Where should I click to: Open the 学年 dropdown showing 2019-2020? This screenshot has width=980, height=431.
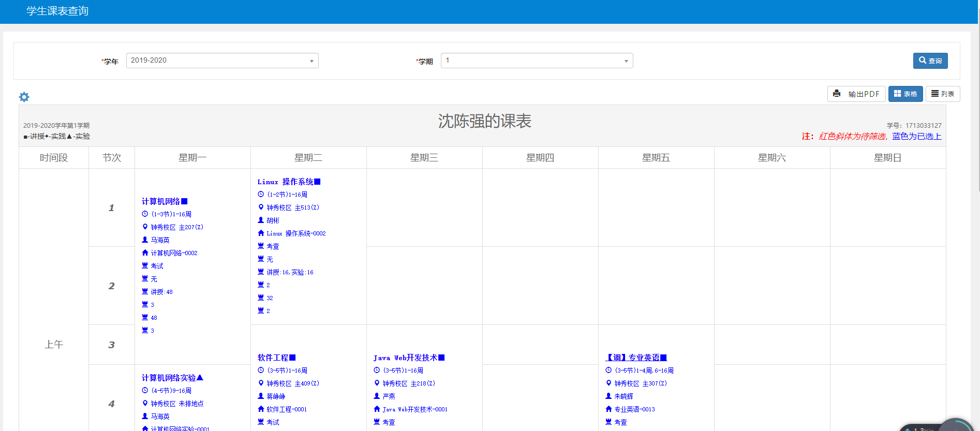click(222, 61)
